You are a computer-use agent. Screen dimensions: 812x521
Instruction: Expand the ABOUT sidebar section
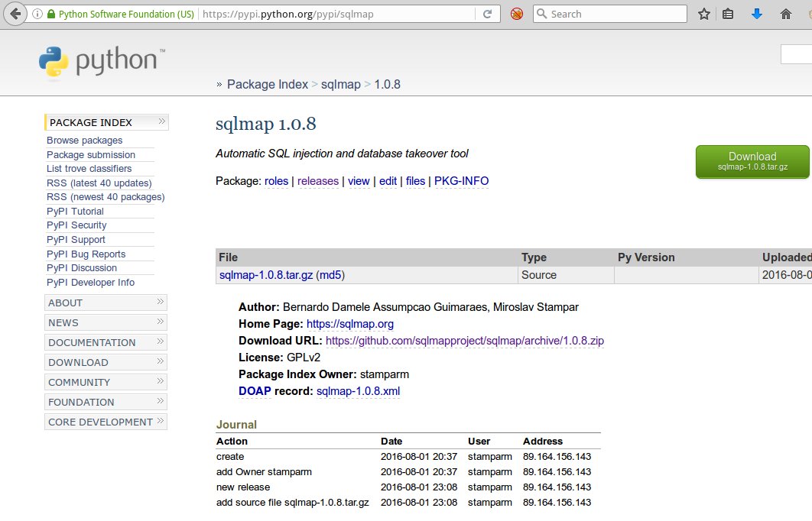click(x=106, y=303)
